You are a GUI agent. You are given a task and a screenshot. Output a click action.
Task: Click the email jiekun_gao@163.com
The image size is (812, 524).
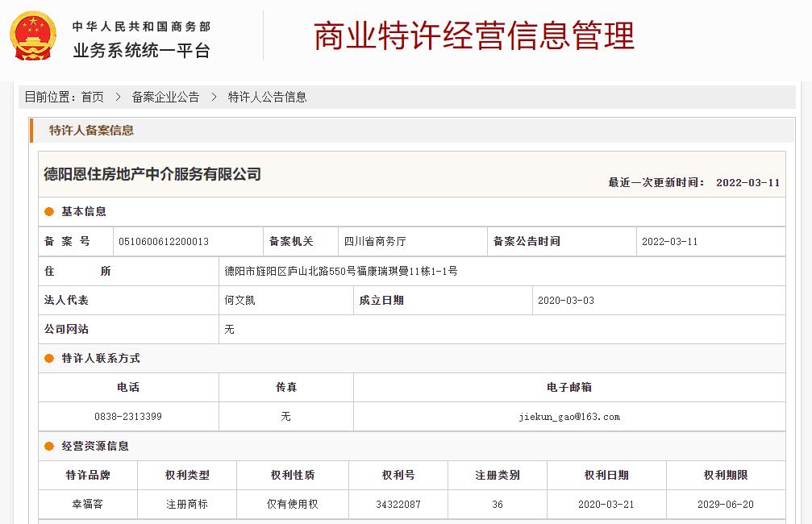pos(569,417)
